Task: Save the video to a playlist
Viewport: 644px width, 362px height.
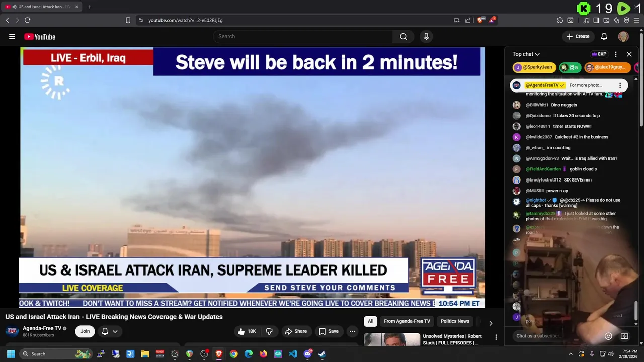Action: coord(329,331)
